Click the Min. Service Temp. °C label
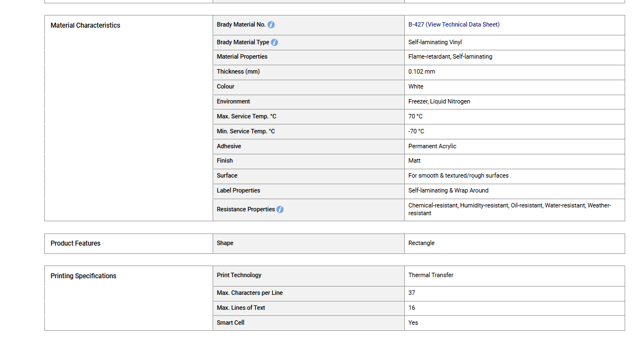This screenshot has width=644, height=338. point(246,131)
